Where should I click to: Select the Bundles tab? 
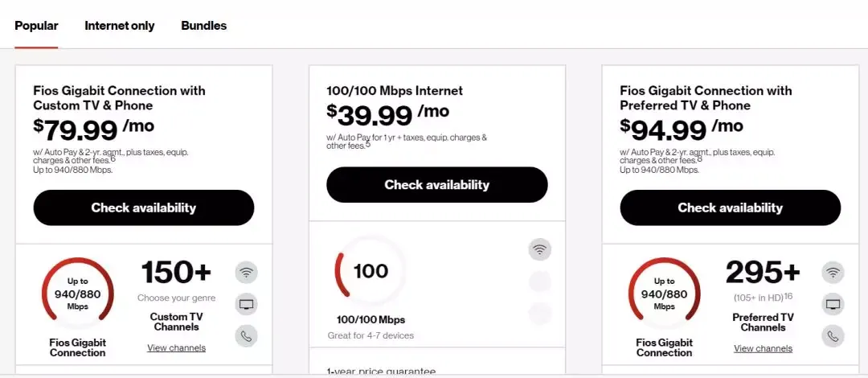click(x=204, y=26)
